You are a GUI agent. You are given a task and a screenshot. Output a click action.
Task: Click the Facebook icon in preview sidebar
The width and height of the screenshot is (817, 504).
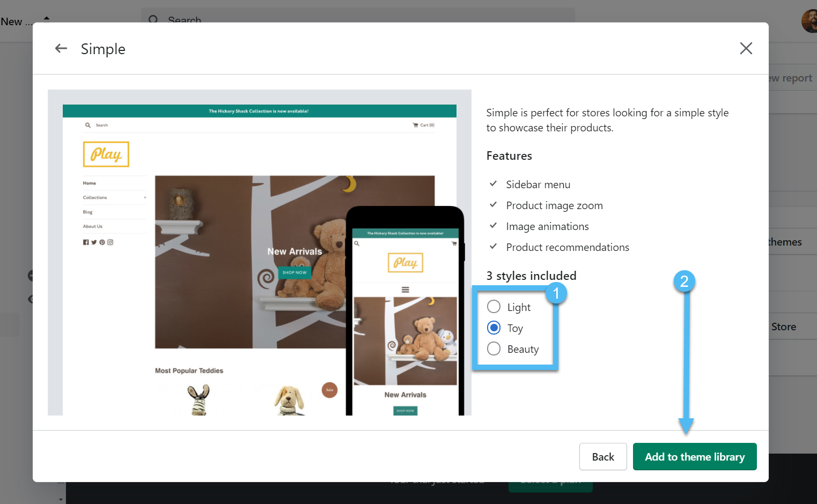tap(86, 242)
